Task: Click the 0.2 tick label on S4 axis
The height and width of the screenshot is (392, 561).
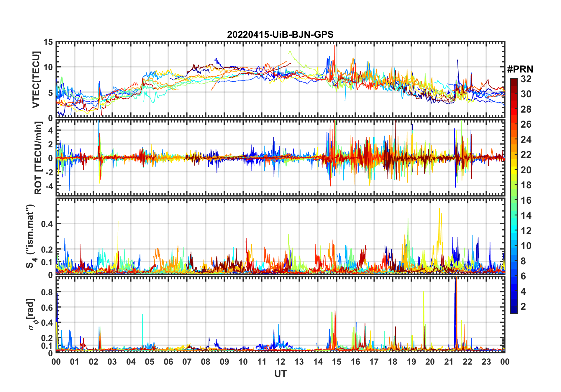Action: (47, 249)
